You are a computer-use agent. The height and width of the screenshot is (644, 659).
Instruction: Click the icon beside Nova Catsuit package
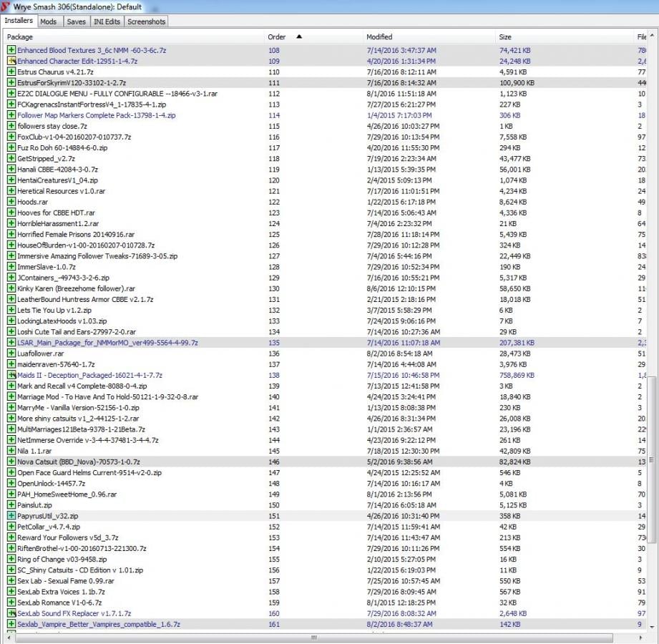pyautogui.click(x=11, y=462)
